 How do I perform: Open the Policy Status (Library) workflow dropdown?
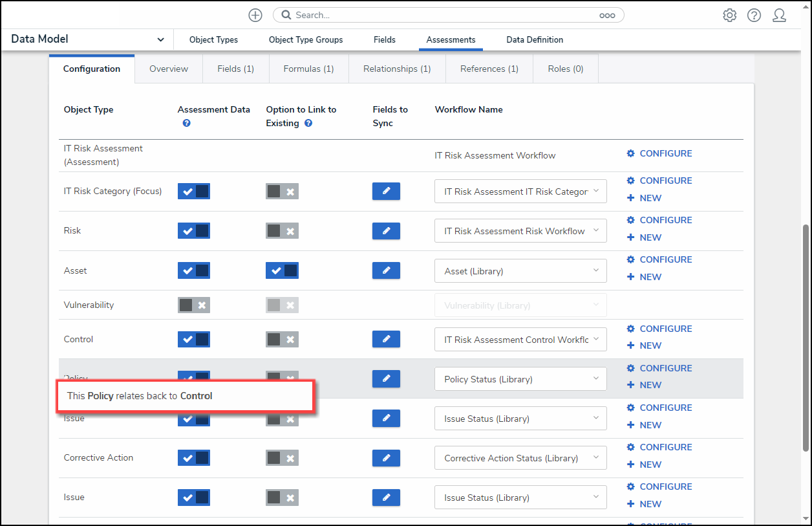click(x=520, y=379)
